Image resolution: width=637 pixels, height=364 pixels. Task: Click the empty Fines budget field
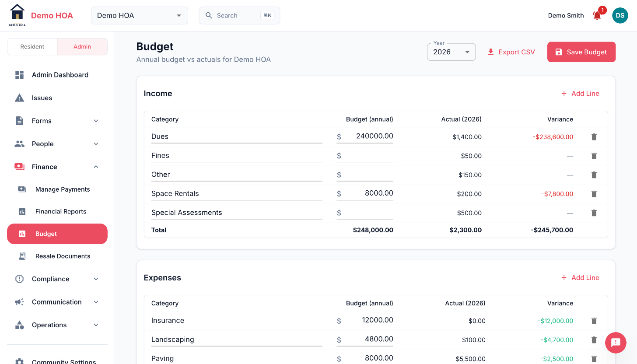(x=365, y=156)
